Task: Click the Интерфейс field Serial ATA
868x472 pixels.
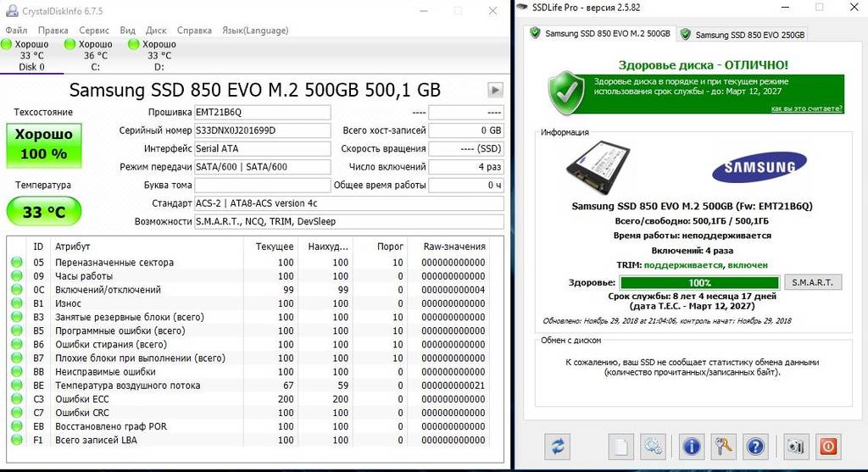Action: [263, 149]
